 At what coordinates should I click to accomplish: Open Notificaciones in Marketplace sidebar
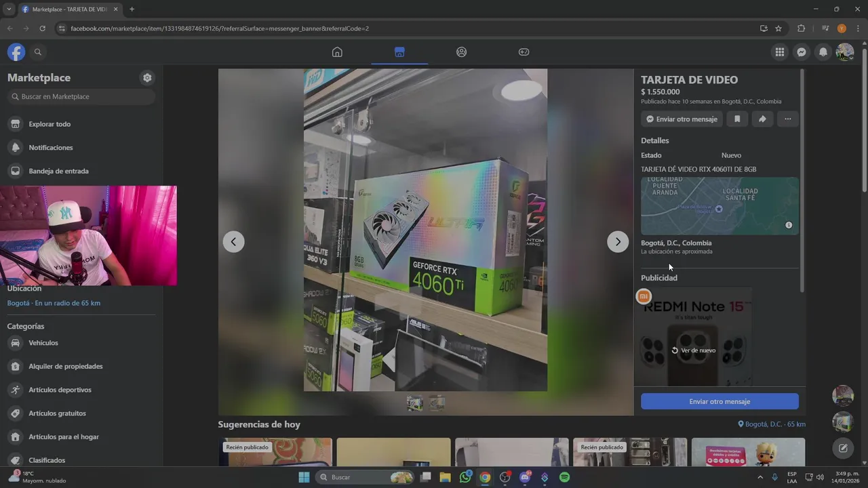[81, 148]
